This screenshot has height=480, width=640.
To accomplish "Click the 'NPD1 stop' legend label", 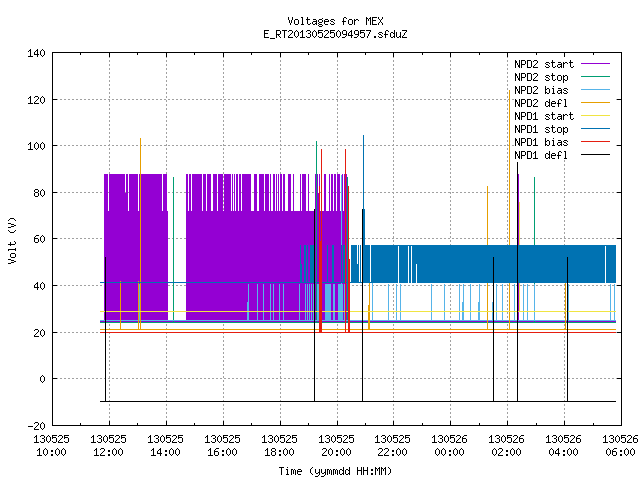I will tap(541, 129).
